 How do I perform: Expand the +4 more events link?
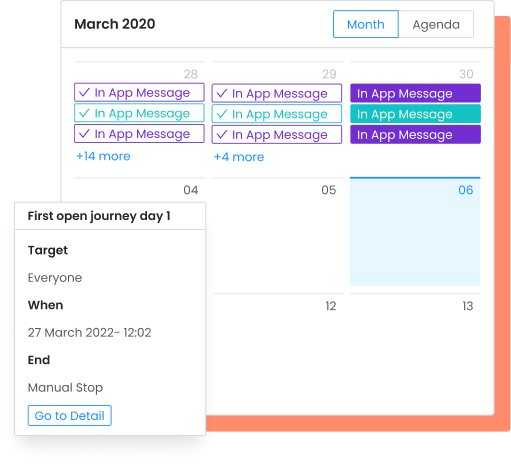tap(239, 157)
